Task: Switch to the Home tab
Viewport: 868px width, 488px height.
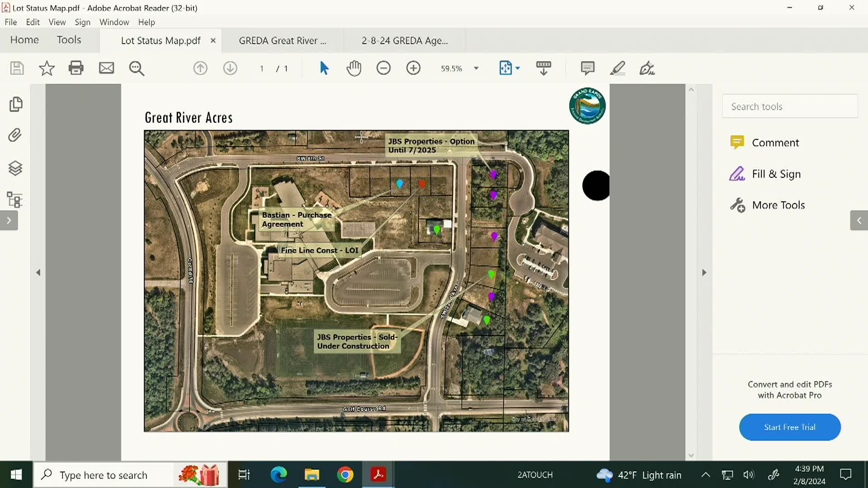Action: pyautogui.click(x=24, y=40)
